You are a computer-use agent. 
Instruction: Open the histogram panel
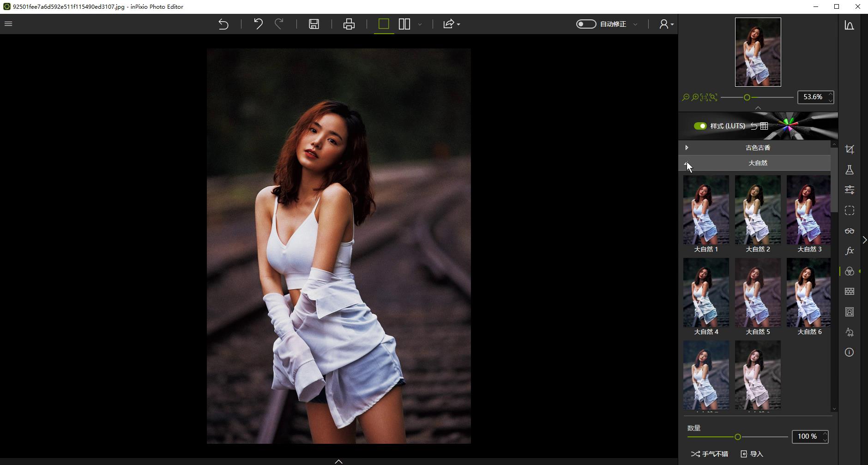850,25
